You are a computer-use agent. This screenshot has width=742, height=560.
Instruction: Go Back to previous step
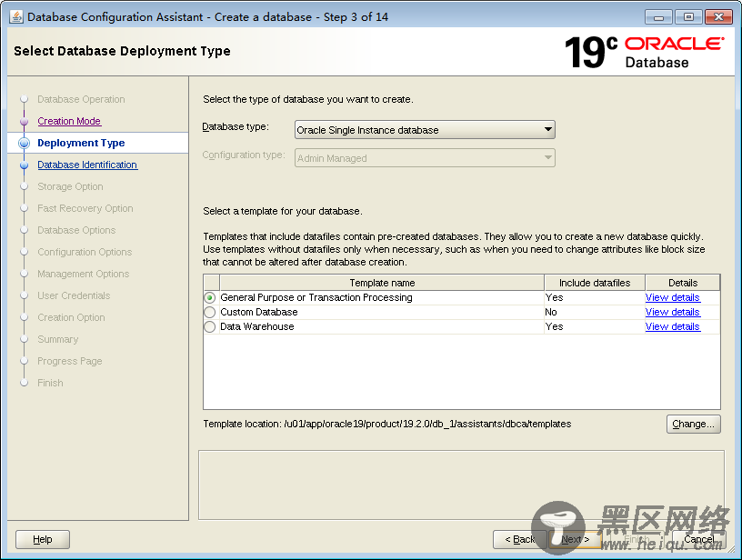pyautogui.click(x=519, y=539)
